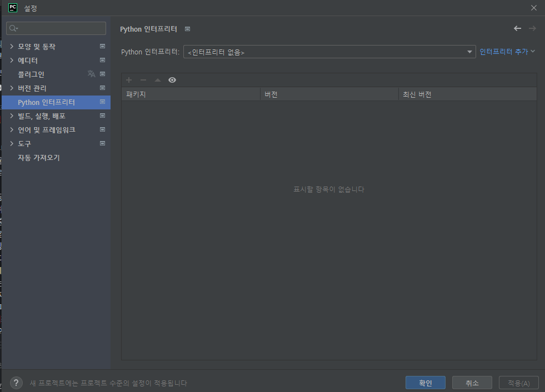Click the 적용(A) button
This screenshot has height=392, width=545.
[x=518, y=383]
